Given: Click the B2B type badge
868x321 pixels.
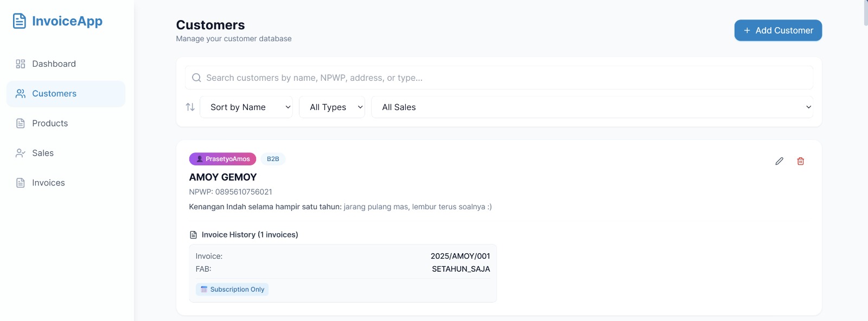Looking at the screenshot, I should click(273, 159).
